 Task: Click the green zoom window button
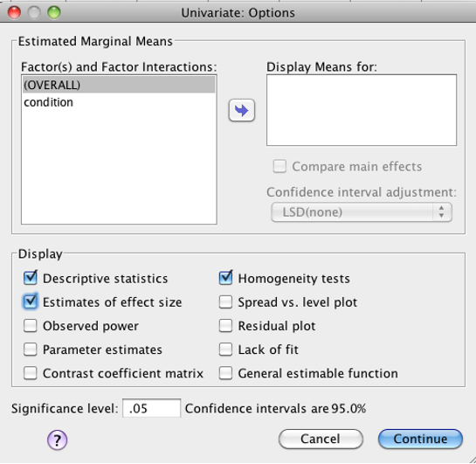pyautogui.click(x=54, y=13)
